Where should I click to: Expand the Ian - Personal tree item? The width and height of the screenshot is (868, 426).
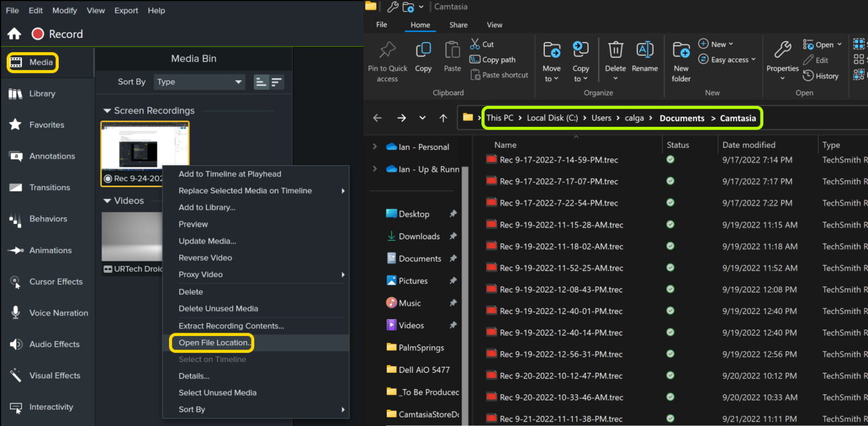click(x=375, y=147)
